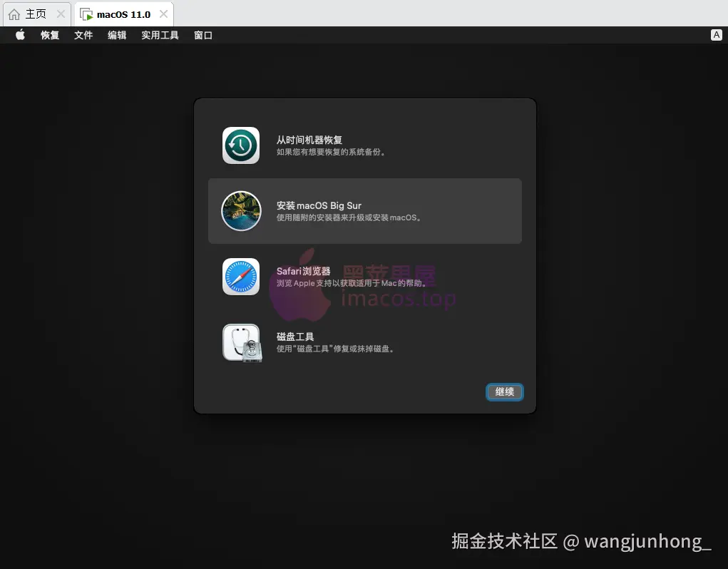
Task: Select the Safari 浏览器 option row
Action: click(x=365, y=277)
